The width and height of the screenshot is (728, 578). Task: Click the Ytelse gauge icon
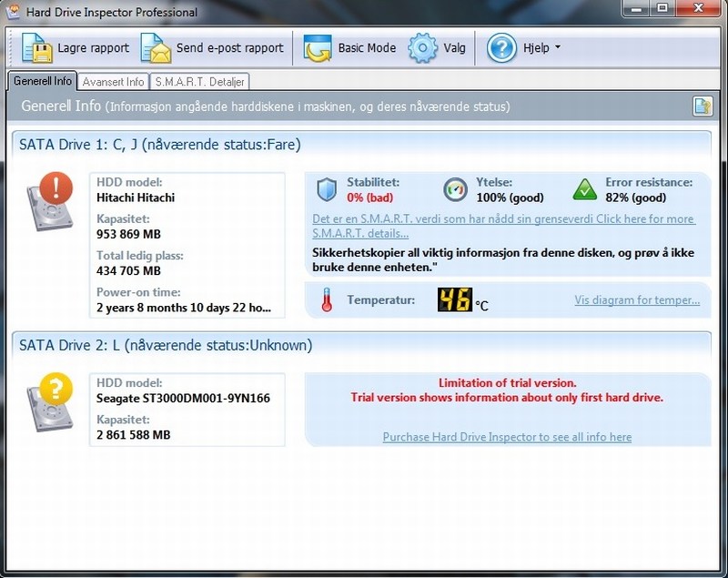455,189
